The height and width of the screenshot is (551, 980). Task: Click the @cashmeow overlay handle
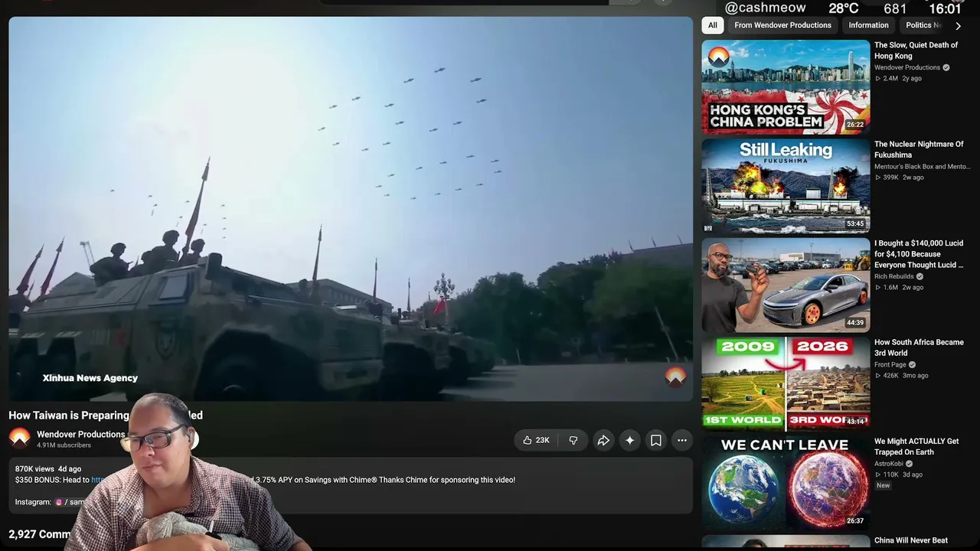(765, 8)
